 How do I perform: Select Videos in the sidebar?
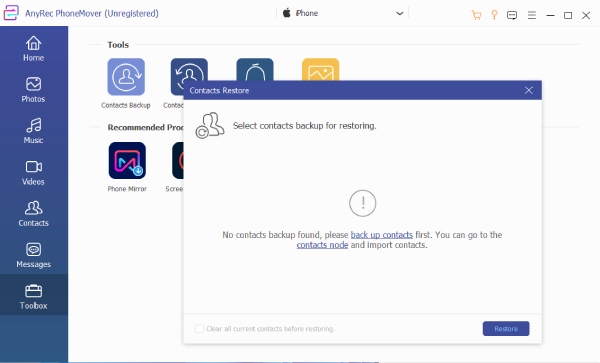[34, 173]
